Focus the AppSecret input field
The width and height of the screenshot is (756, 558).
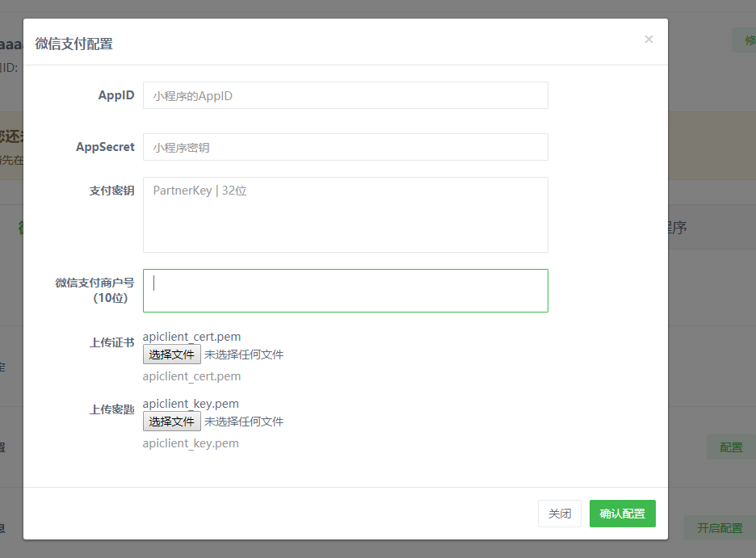click(345, 147)
